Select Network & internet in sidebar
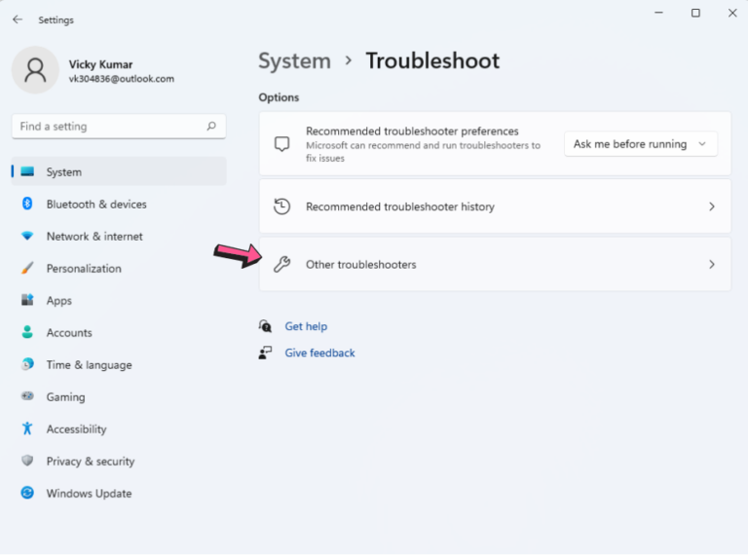This screenshot has height=560, width=748. tap(94, 236)
